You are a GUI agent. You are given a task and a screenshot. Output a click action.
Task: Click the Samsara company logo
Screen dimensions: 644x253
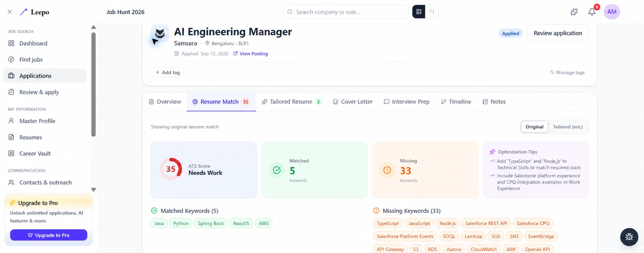[x=160, y=34]
